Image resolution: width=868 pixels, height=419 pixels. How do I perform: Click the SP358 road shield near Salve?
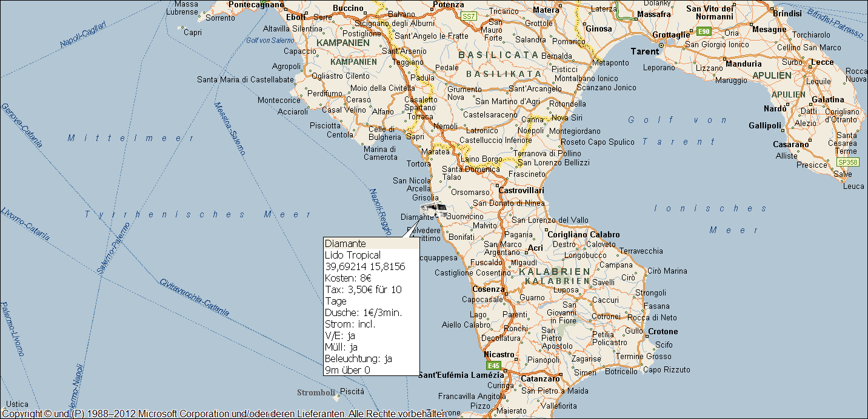coord(847,162)
